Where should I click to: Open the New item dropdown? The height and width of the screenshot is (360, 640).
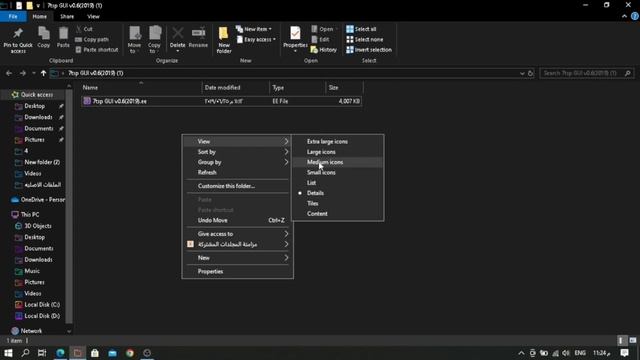(x=253, y=29)
